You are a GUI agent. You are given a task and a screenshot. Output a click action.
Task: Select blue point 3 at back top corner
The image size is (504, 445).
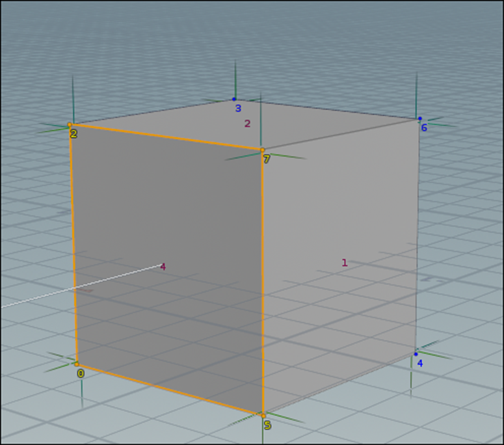pyautogui.click(x=234, y=99)
